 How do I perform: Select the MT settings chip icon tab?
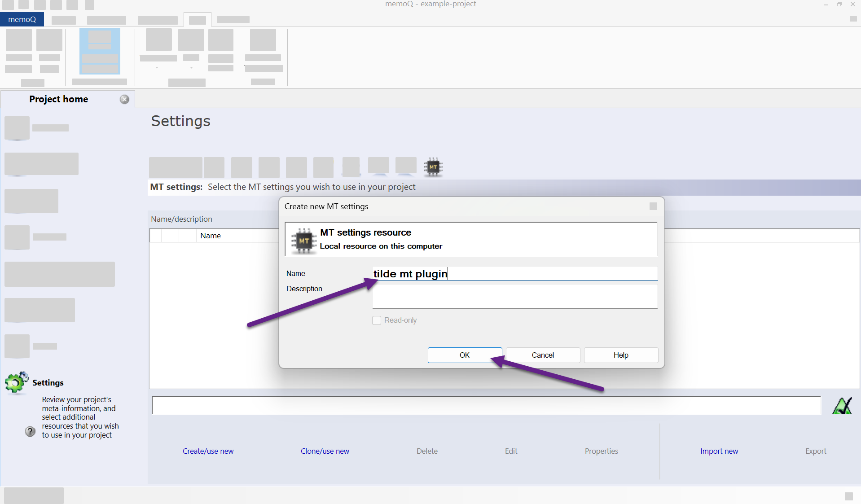pyautogui.click(x=433, y=167)
